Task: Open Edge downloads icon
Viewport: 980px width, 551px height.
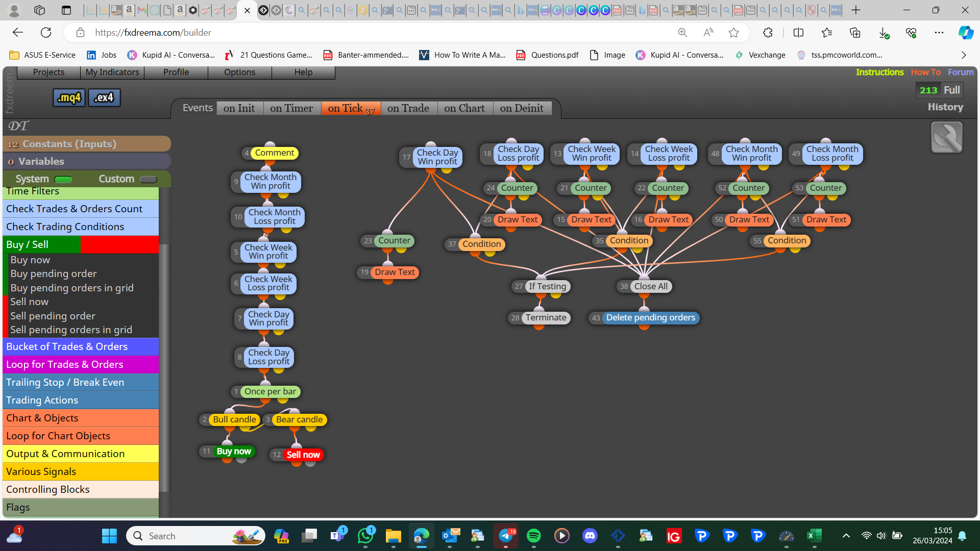Action: (884, 33)
